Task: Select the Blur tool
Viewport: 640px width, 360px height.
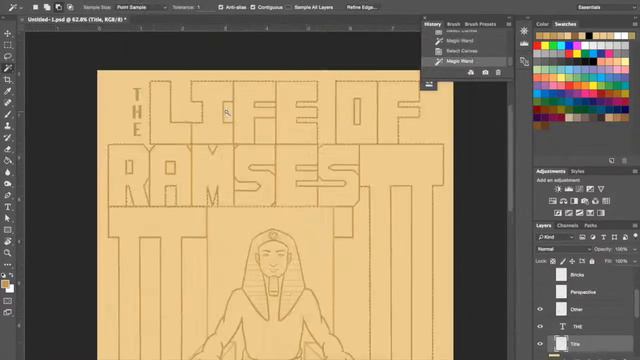Action: tap(7, 172)
